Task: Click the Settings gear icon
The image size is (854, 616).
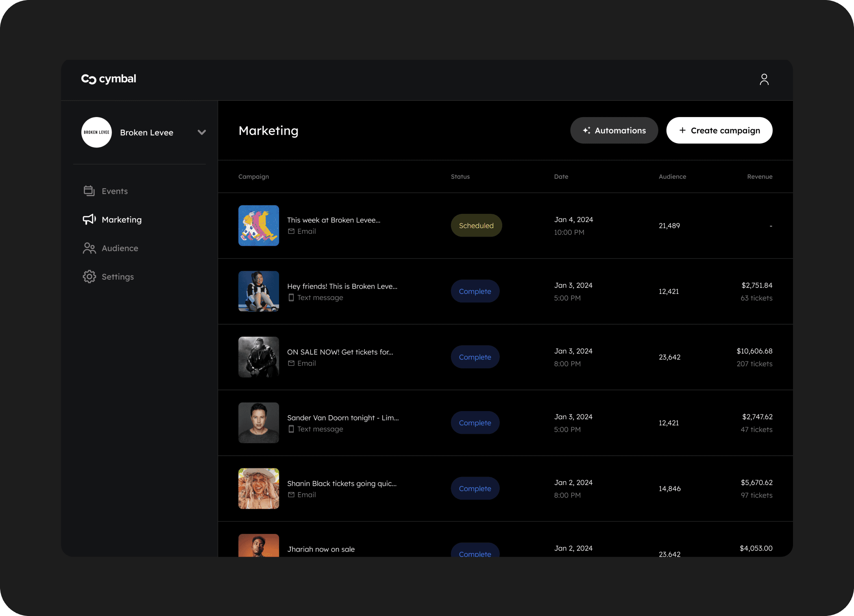Action: pyautogui.click(x=89, y=276)
